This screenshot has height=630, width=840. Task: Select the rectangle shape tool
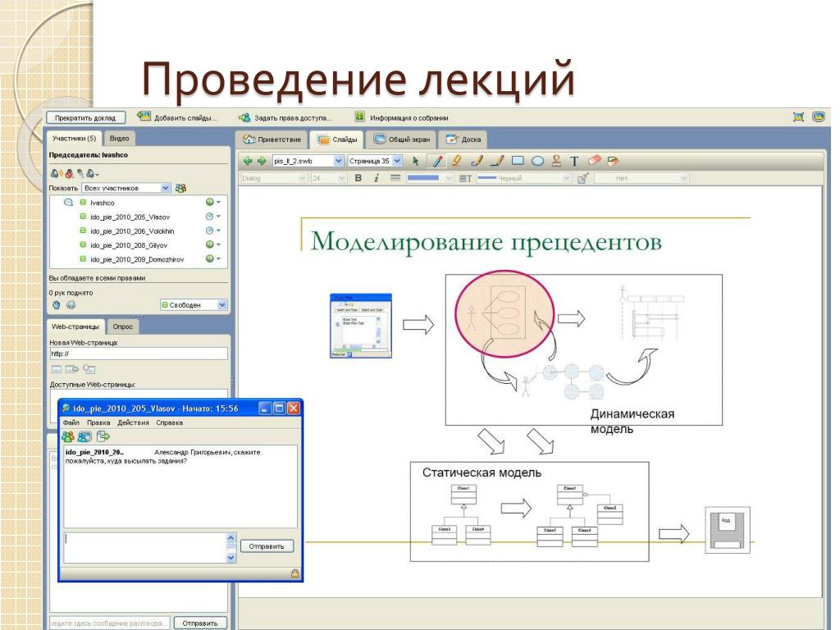point(518,161)
